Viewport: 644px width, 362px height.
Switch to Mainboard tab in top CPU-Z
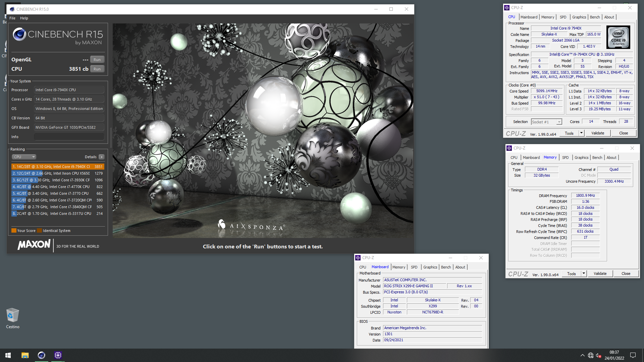pyautogui.click(x=529, y=17)
